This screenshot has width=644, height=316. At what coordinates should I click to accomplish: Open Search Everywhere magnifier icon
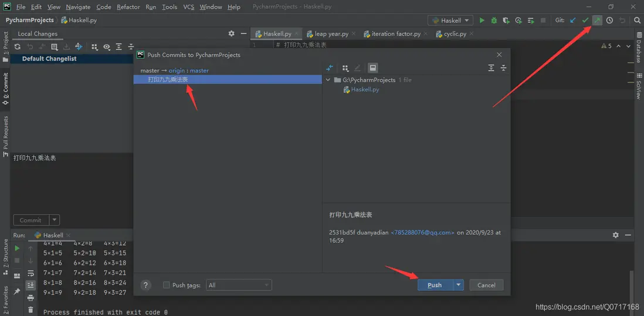click(x=637, y=20)
